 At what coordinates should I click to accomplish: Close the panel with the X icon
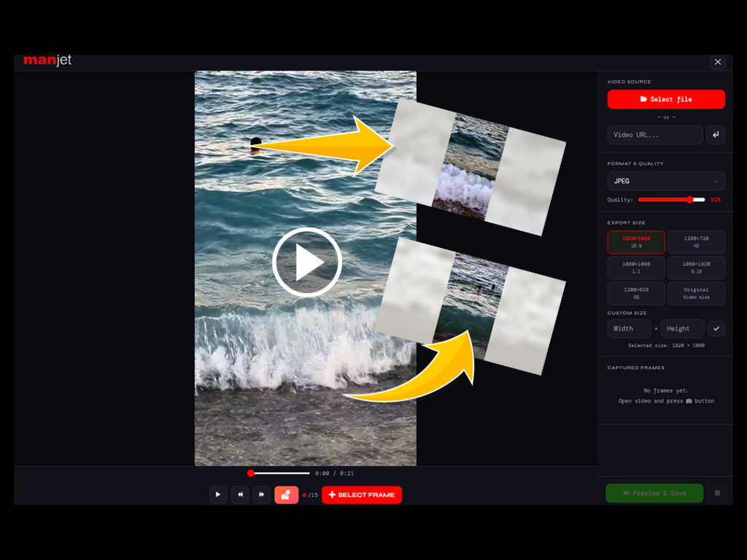pos(718,62)
